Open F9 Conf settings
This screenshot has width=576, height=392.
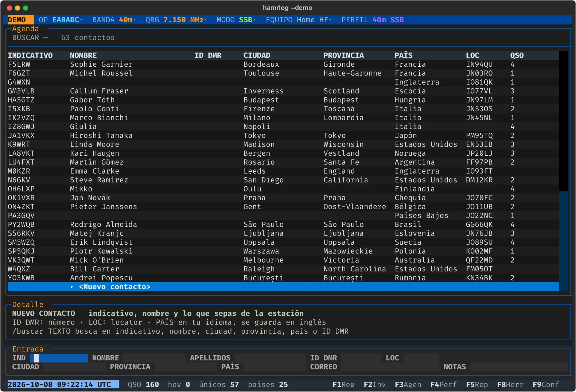546,384
